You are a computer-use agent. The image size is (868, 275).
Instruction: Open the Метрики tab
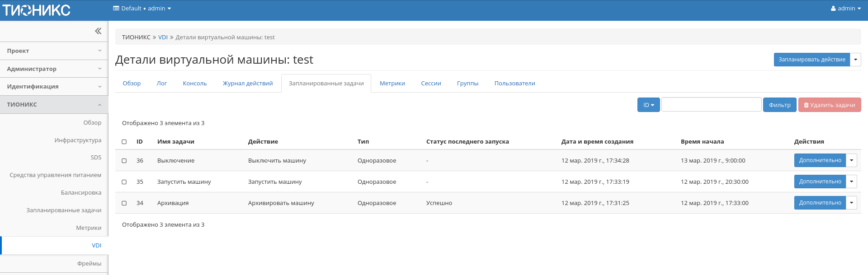pyautogui.click(x=392, y=84)
